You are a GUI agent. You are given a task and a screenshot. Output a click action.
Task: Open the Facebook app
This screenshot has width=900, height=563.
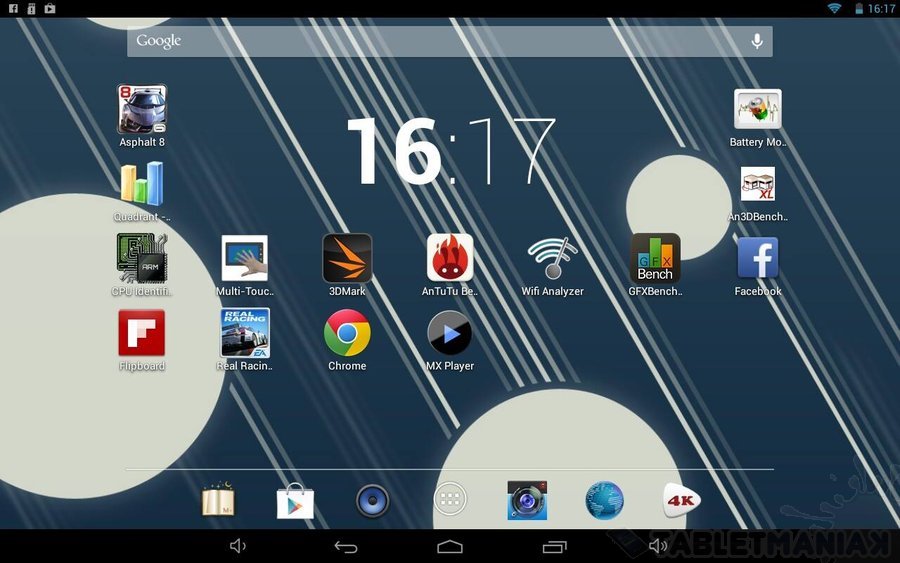(758, 258)
